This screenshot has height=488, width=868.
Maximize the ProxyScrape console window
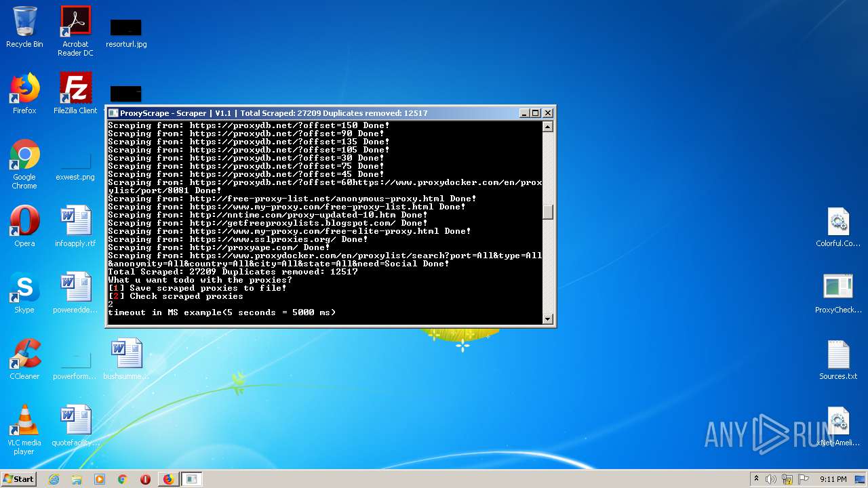point(536,113)
